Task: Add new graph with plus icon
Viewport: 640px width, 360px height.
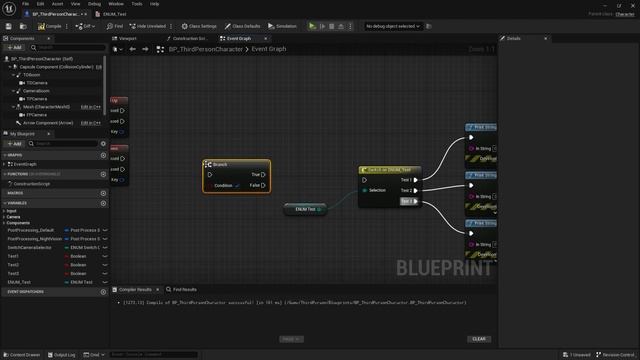Action: 103,156
